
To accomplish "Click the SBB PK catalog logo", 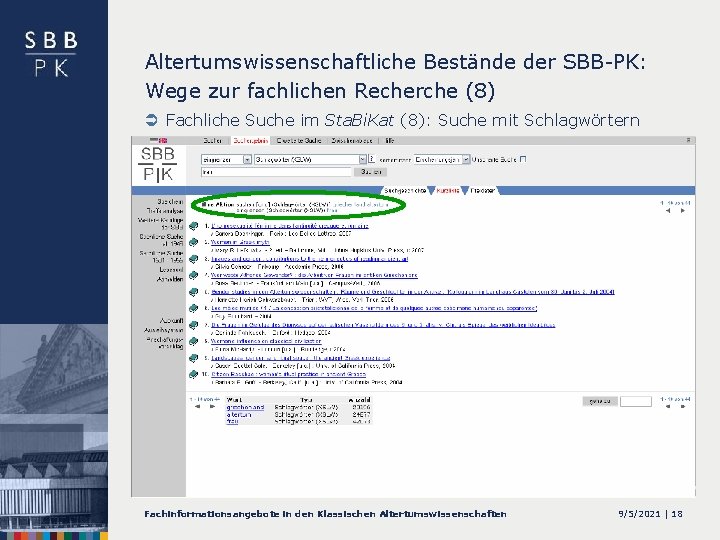I will pyautogui.click(x=158, y=164).
